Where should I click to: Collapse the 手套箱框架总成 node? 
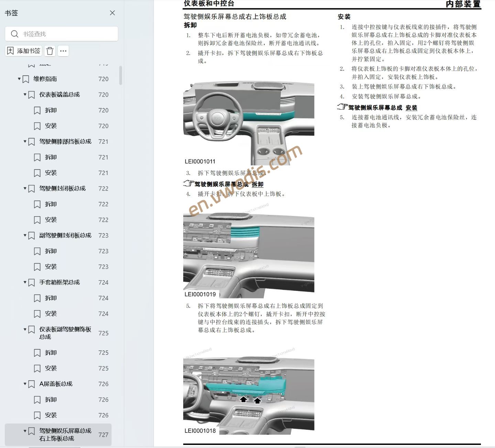pos(25,282)
